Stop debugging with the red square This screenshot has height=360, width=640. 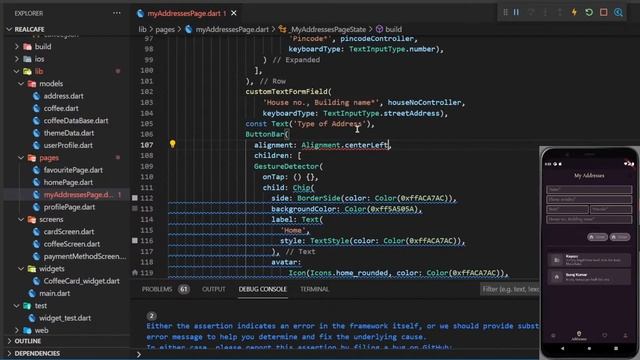pos(604,13)
